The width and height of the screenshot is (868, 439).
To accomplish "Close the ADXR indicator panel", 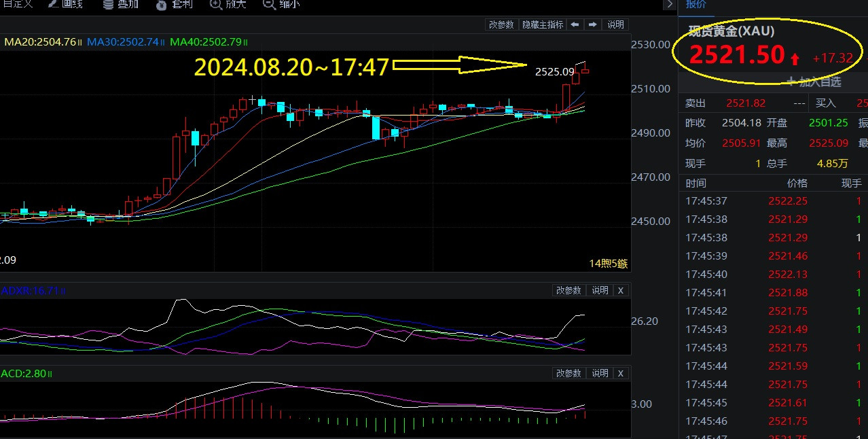I will click(x=620, y=290).
